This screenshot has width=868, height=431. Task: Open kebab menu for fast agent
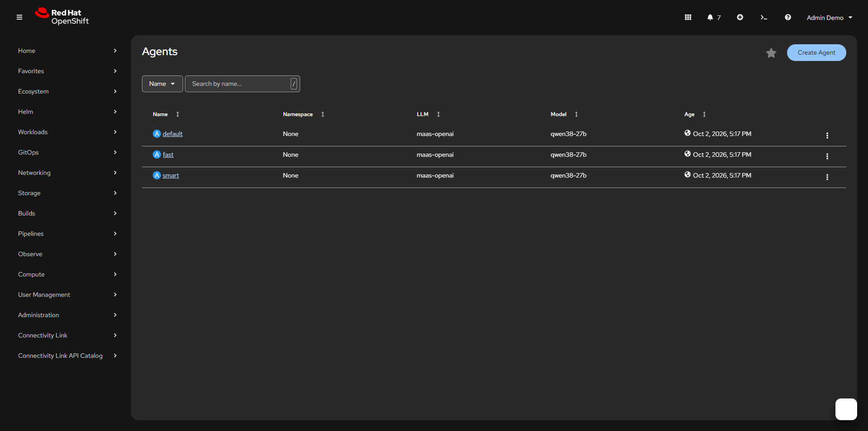click(827, 156)
